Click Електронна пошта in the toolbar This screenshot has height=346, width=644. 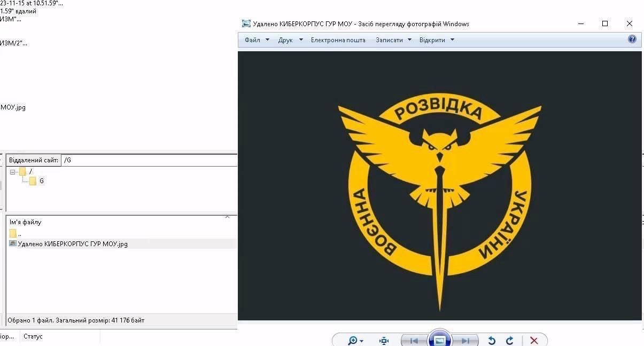point(338,40)
